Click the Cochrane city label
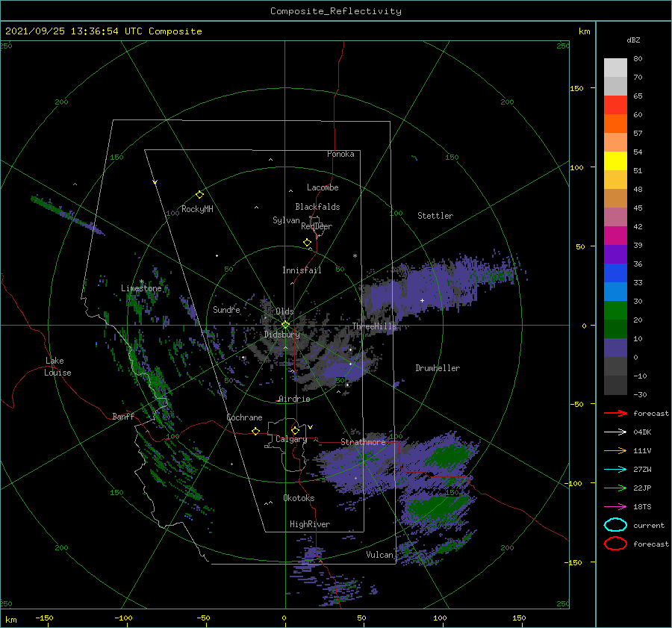 244,417
